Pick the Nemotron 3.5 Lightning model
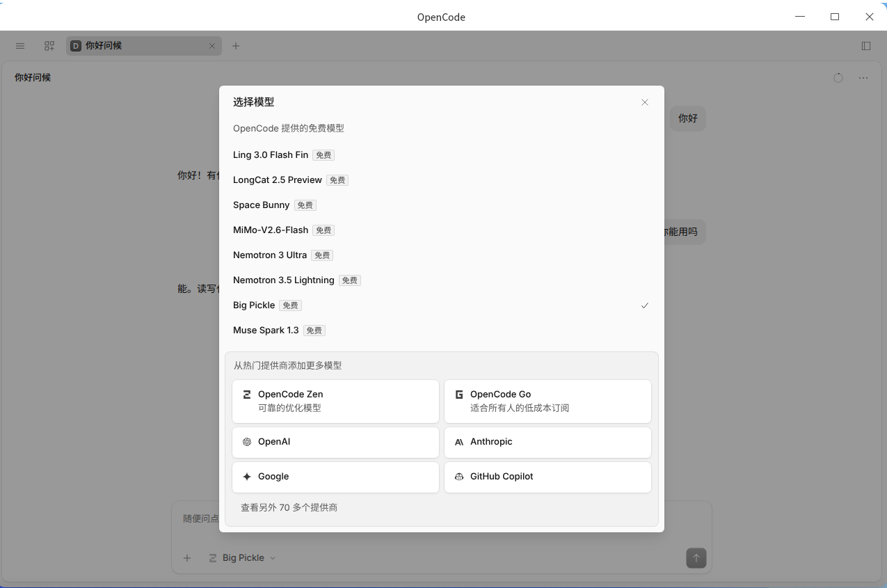The image size is (887, 588). [442, 280]
